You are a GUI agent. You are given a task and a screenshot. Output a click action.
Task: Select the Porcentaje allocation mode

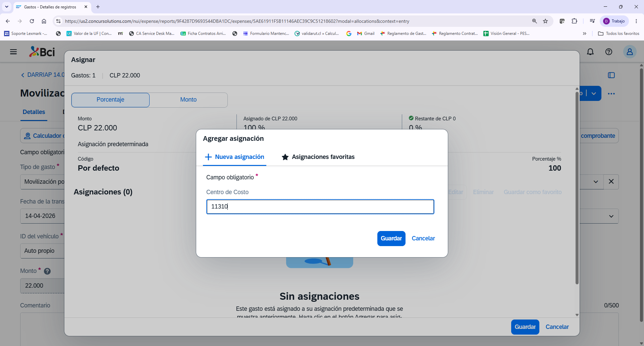110,100
